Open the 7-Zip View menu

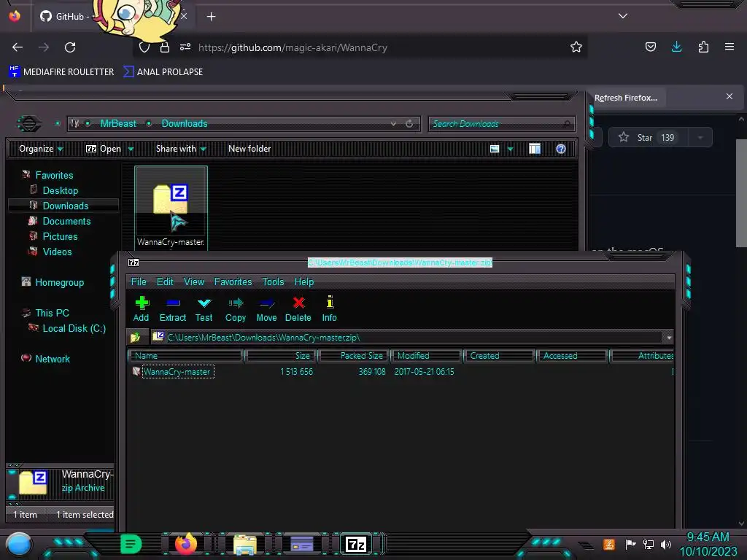coord(194,282)
